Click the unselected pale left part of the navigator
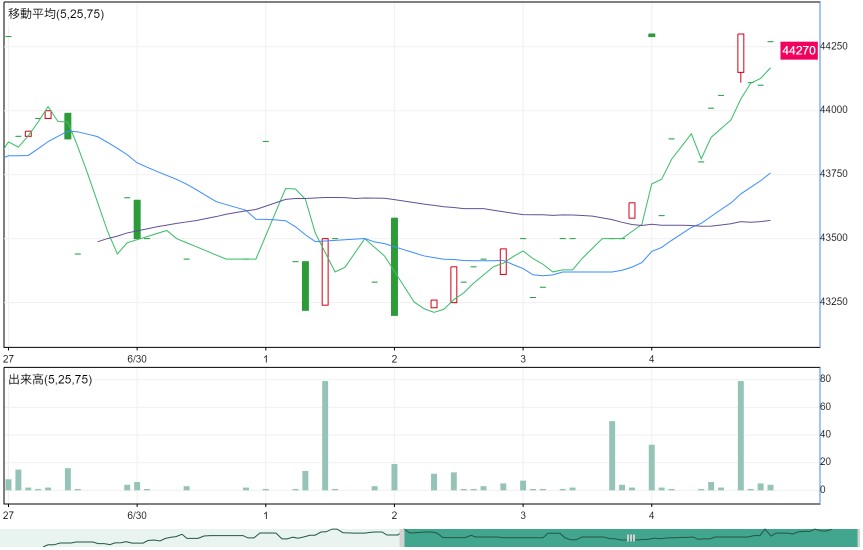This screenshot has height=550, width=863. [201, 538]
